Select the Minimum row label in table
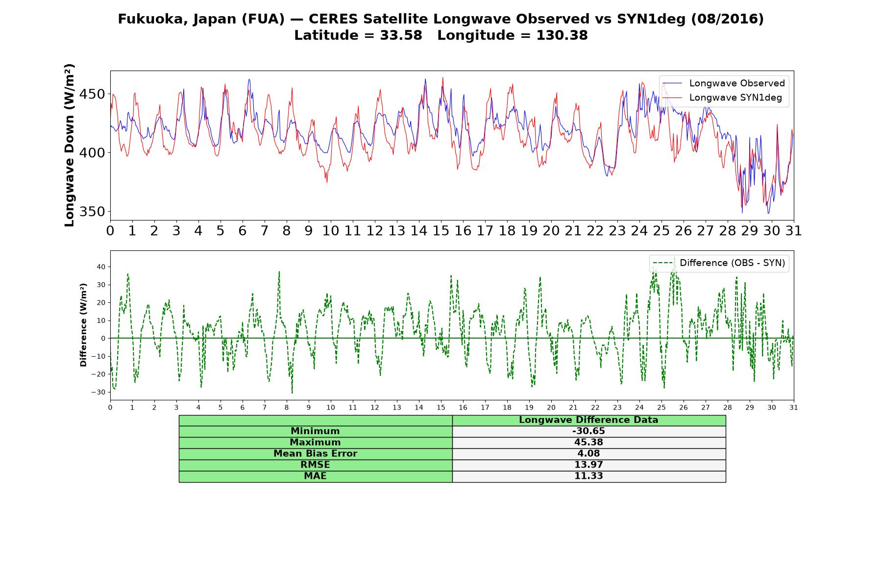Viewport: 882px width, 588px height. 316,431
